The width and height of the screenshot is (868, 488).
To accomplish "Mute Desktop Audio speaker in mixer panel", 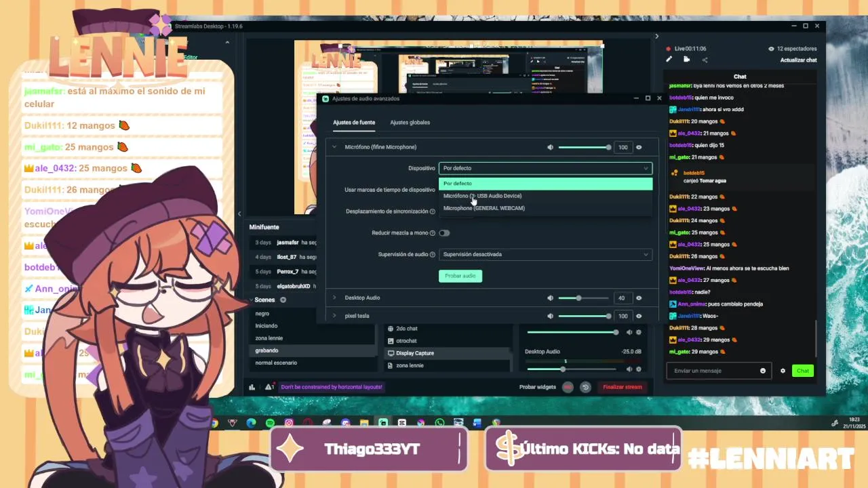I will [629, 369].
